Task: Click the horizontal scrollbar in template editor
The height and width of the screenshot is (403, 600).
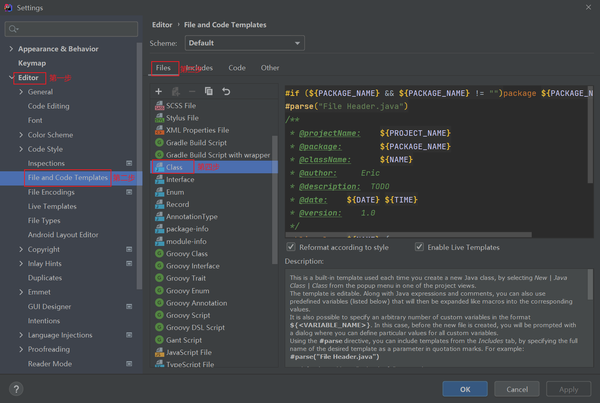Action: 409,234
